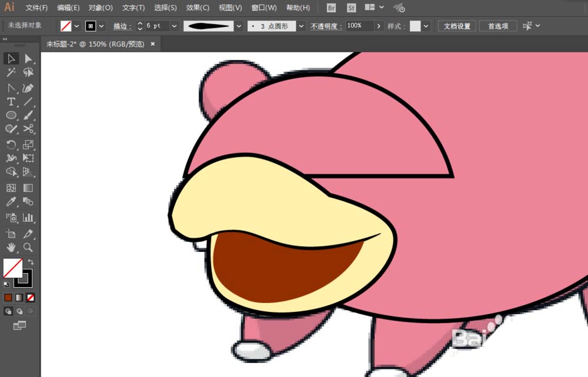Open the arrange documents dropdown arrow
The image size is (588, 377).
point(382,7)
